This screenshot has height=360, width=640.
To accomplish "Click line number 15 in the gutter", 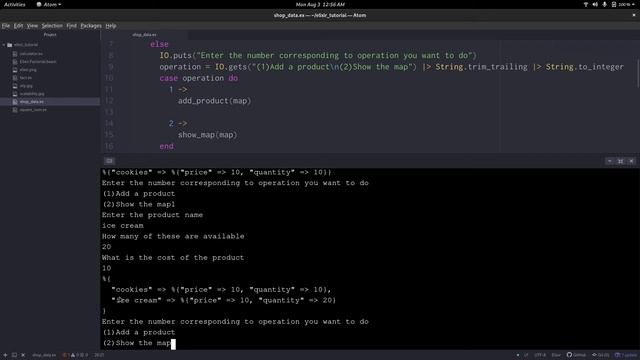I will [x=109, y=135].
